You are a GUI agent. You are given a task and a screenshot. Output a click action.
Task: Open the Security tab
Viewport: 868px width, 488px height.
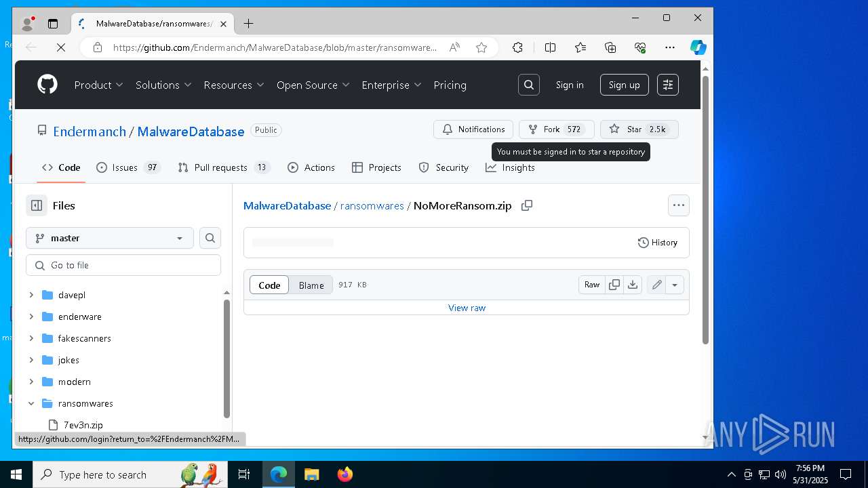(443, 167)
